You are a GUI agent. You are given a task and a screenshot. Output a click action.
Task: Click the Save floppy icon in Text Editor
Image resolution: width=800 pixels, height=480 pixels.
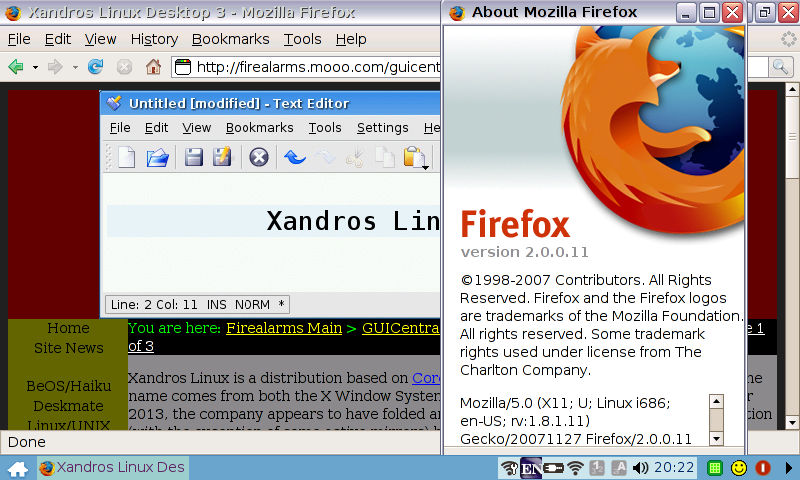[193, 157]
